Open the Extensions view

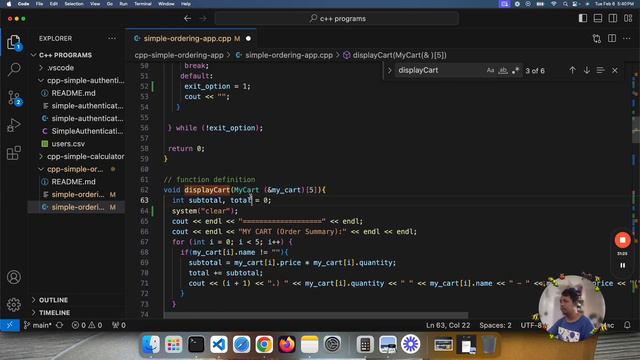[14, 153]
